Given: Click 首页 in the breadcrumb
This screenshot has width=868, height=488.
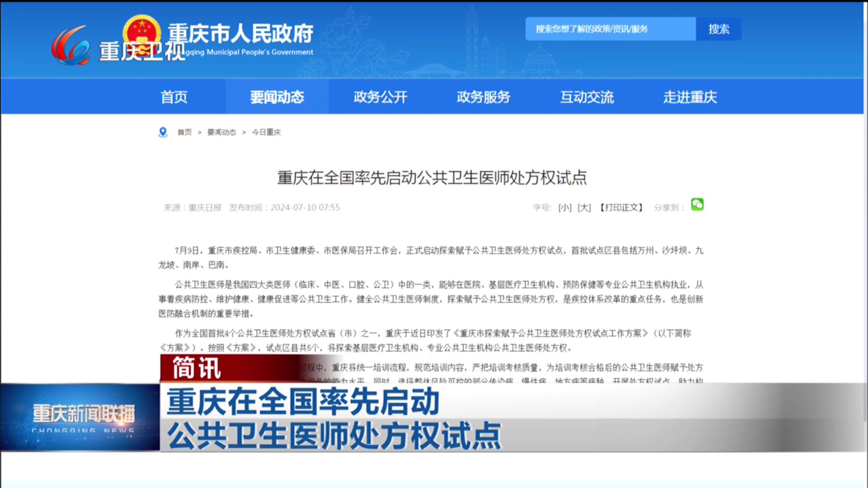Looking at the screenshot, I should click(x=184, y=132).
